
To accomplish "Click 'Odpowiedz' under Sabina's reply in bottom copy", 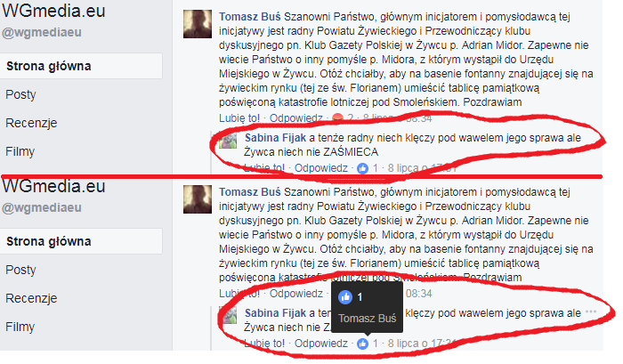I will pos(321,344).
